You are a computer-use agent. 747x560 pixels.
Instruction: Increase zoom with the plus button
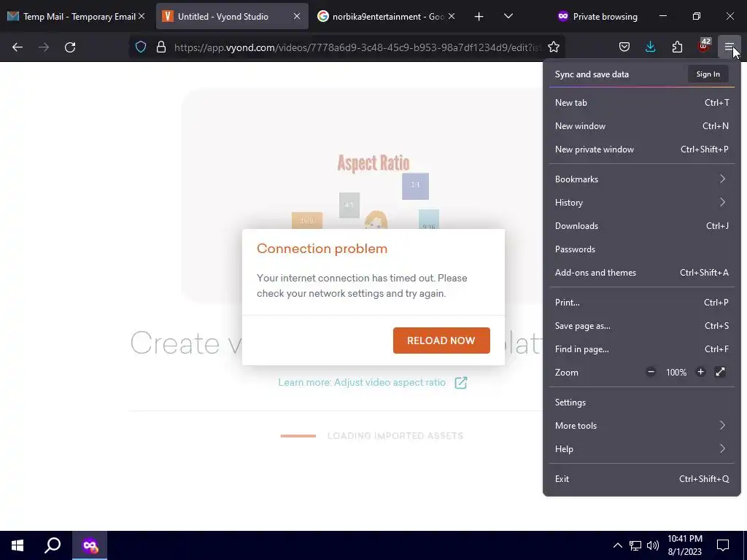pos(700,372)
